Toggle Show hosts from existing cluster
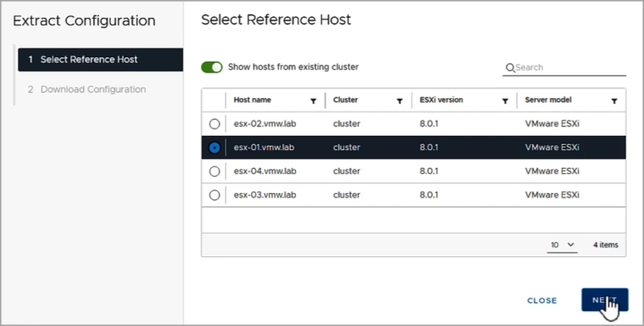Image resolution: width=644 pixels, height=326 pixels. pyautogui.click(x=212, y=67)
